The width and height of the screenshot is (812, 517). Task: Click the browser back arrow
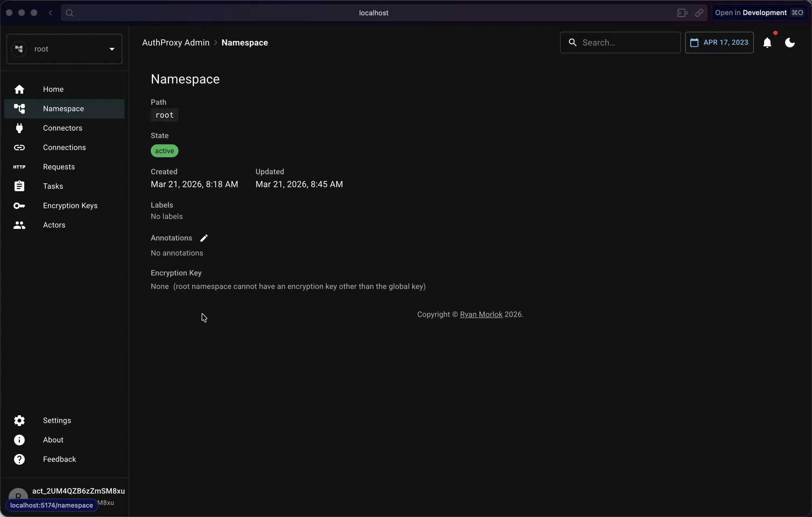pos(50,13)
